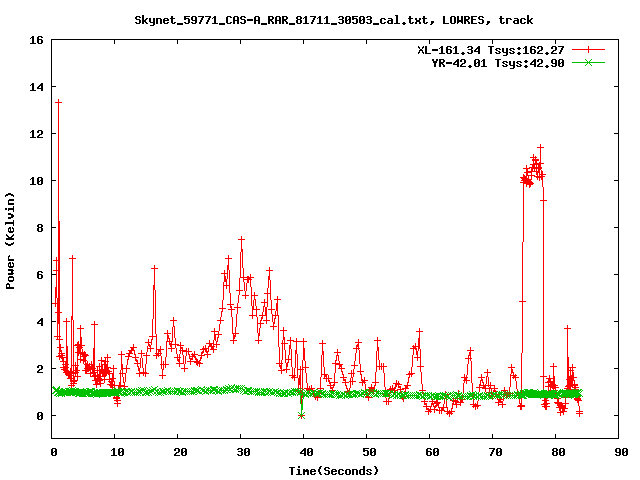The width and height of the screenshot is (640, 480).
Task: Select the legend entry YR-42.01 Tsys:42.90
Action: [x=498, y=63]
